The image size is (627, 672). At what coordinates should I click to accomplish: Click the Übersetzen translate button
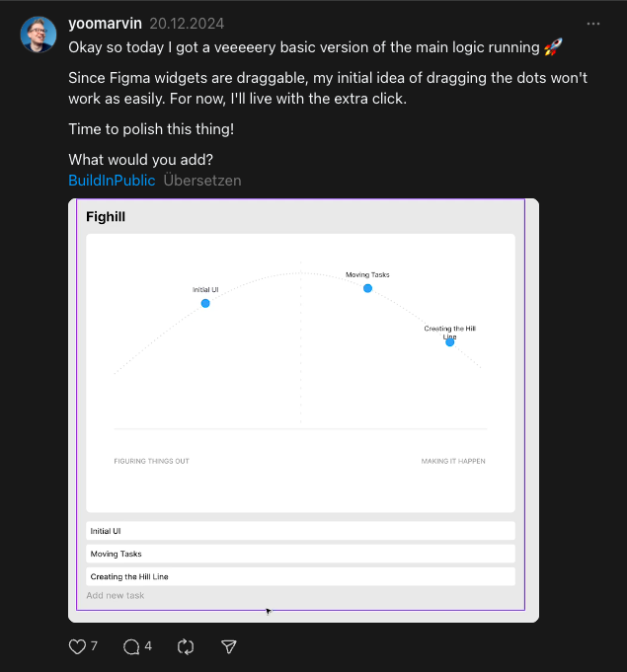[202, 181]
